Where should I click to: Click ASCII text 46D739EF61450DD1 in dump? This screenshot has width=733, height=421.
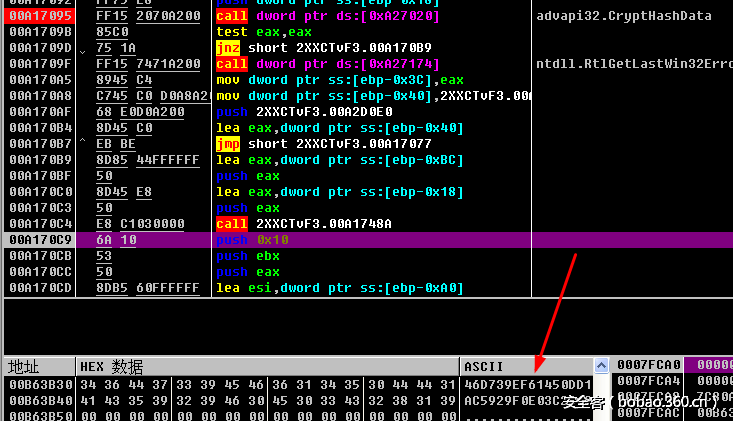pos(528,384)
